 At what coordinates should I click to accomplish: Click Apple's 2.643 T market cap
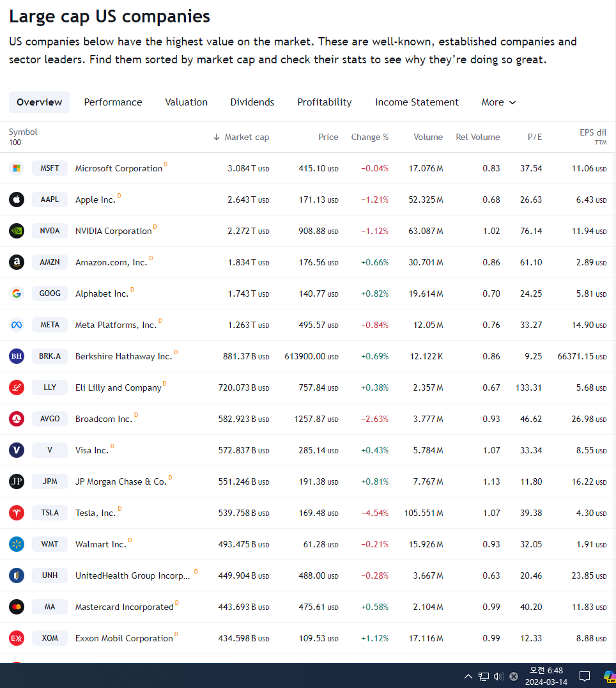[x=248, y=199]
